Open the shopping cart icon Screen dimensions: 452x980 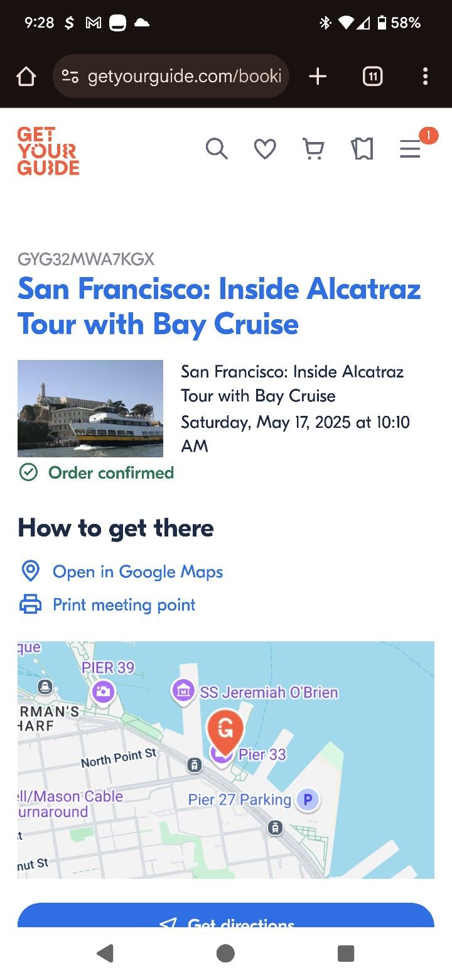313,150
